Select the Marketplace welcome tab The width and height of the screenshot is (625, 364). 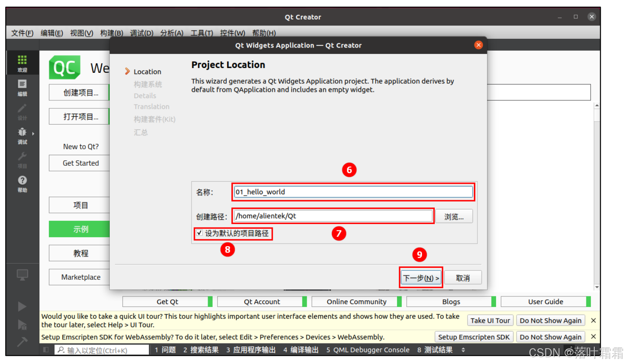pyautogui.click(x=80, y=277)
